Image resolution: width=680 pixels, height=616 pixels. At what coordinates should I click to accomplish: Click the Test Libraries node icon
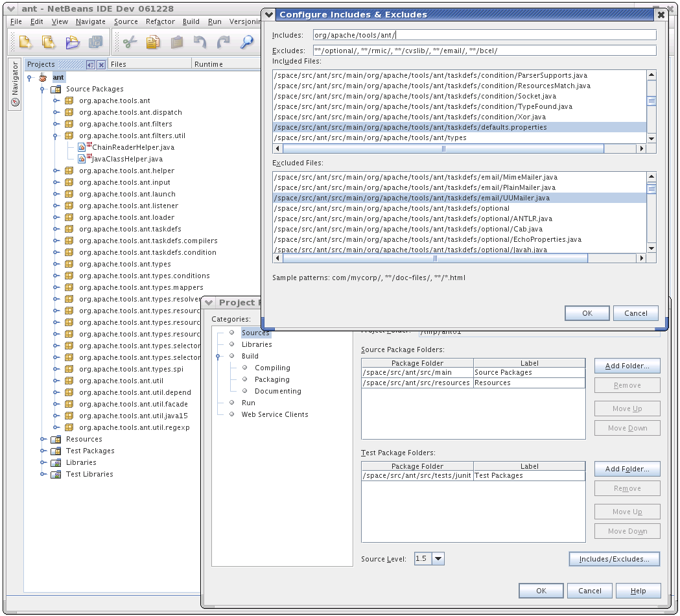pos(56,474)
